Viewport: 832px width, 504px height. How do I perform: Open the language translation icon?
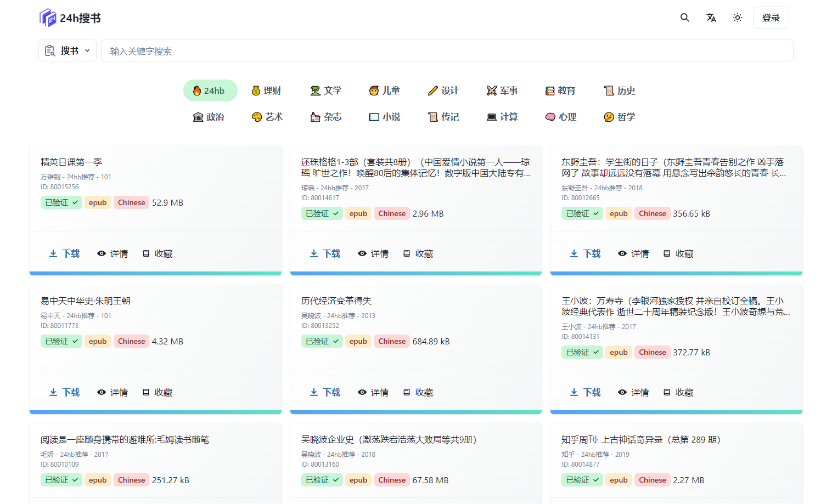tap(711, 18)
